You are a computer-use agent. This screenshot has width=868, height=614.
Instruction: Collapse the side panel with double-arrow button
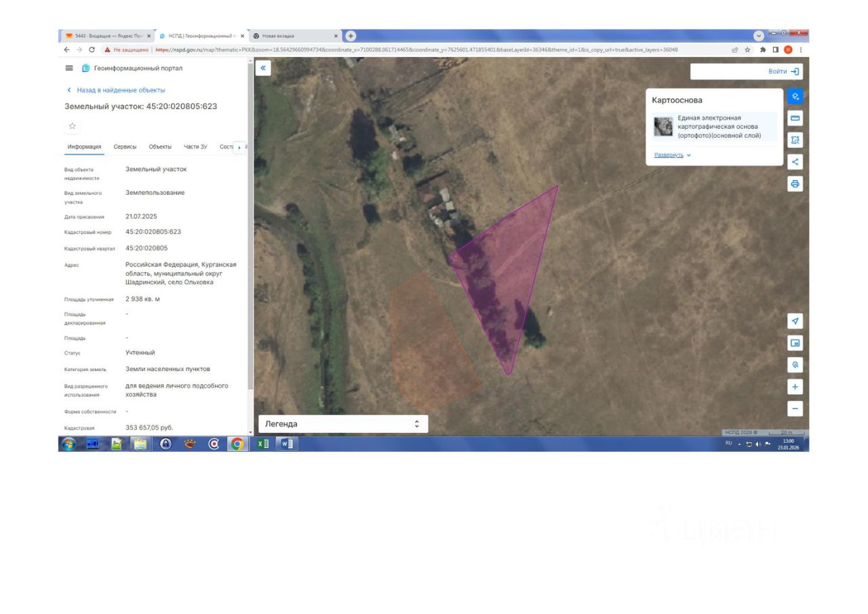pos(263,68)
